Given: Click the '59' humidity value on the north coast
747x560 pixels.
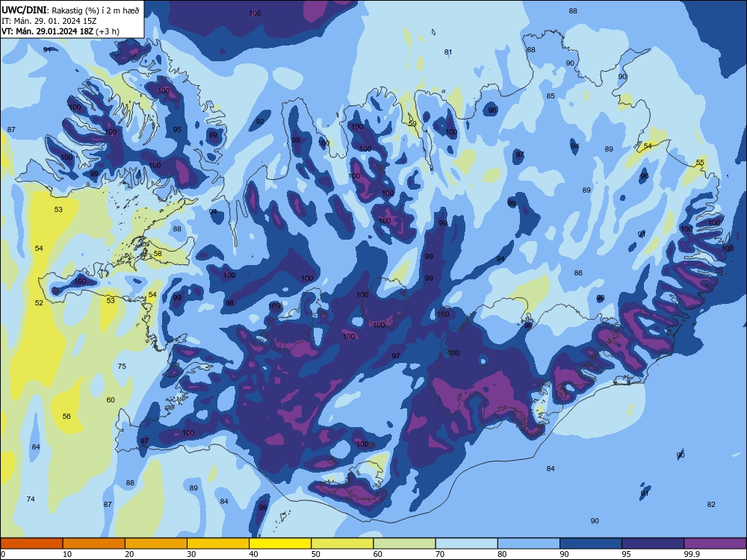Looking at the screenshot, I should click(412, 123).
